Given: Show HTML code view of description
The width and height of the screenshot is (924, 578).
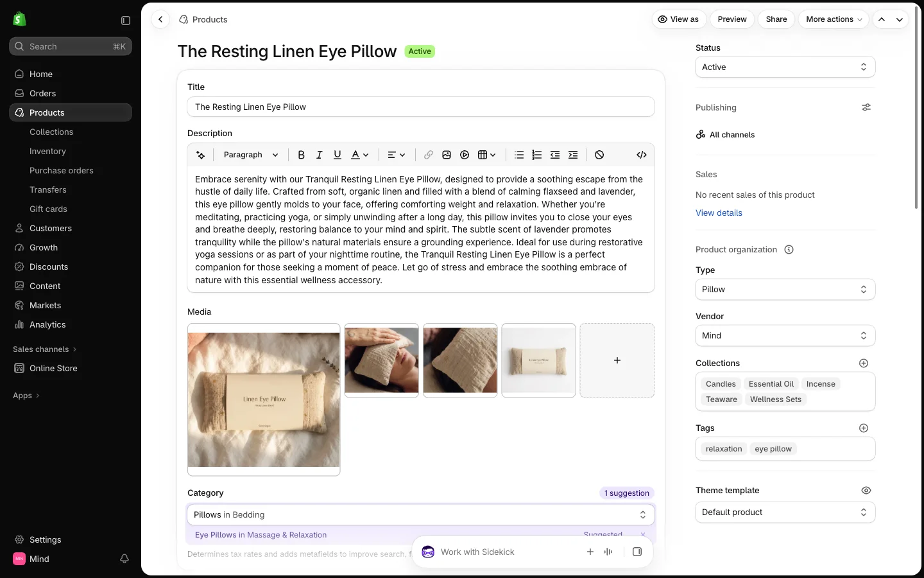Looking at the screenshot, I should pyautogui.click(x=642, y=155).
